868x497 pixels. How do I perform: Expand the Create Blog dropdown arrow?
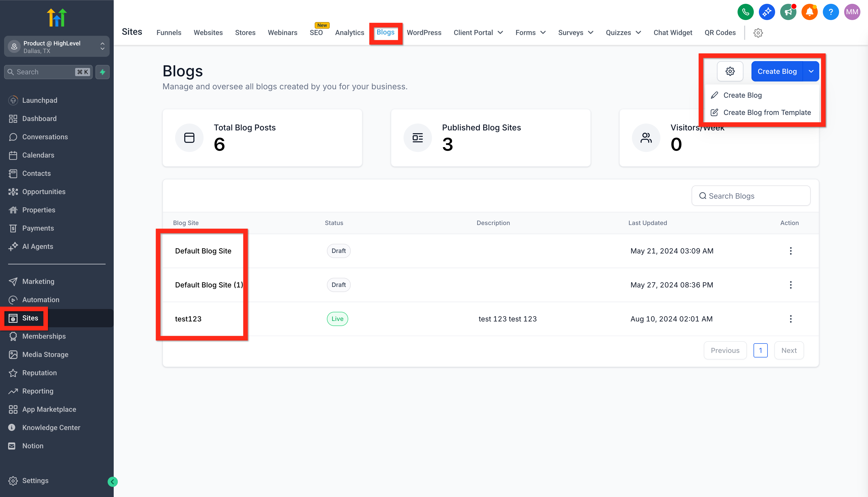click(x=811, y=71)
